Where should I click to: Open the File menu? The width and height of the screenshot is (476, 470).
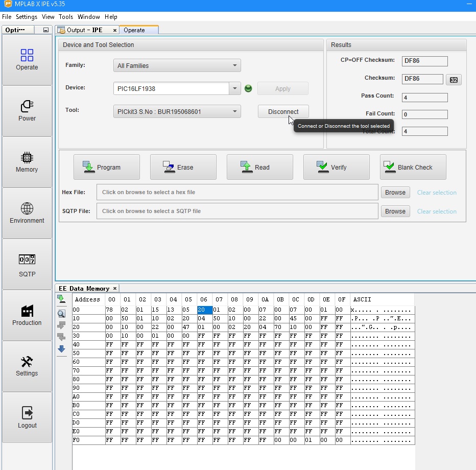click(x=7, y=17)
